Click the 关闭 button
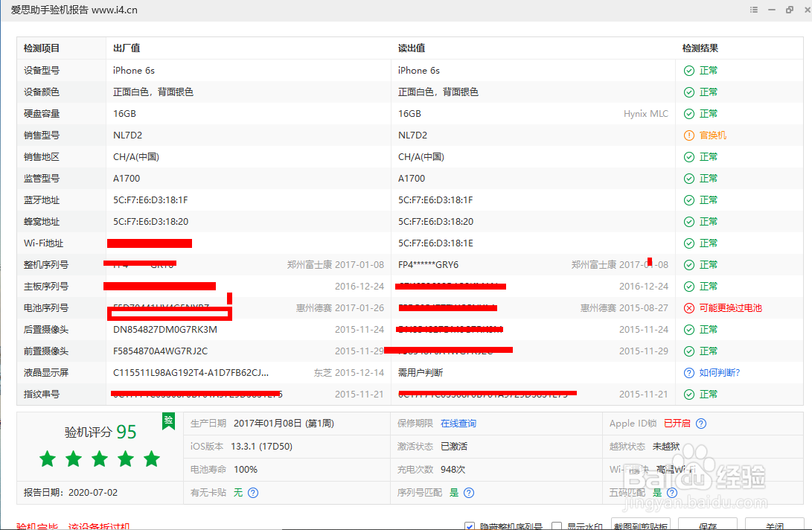This screenshot has width=812, height=530. click(x=774, y=524)
